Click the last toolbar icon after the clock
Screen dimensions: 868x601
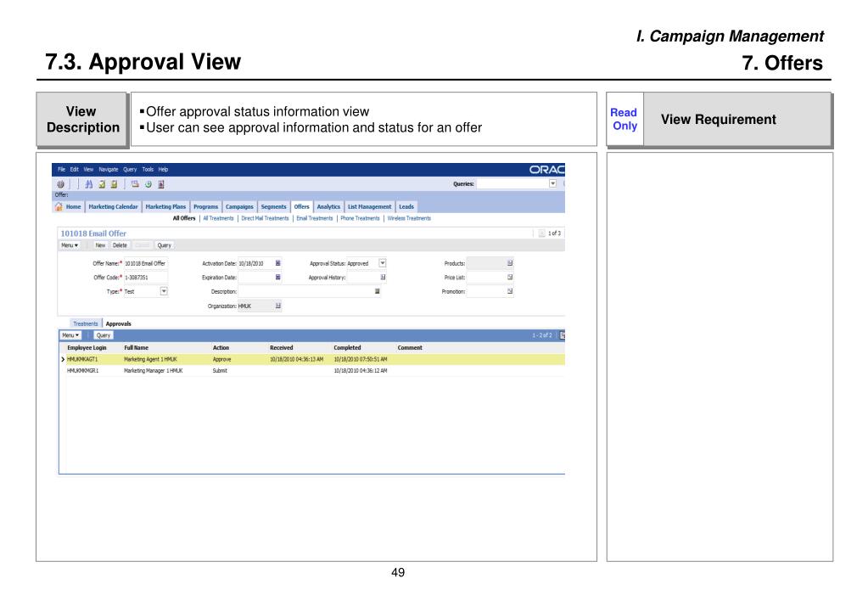click(161, 184)
